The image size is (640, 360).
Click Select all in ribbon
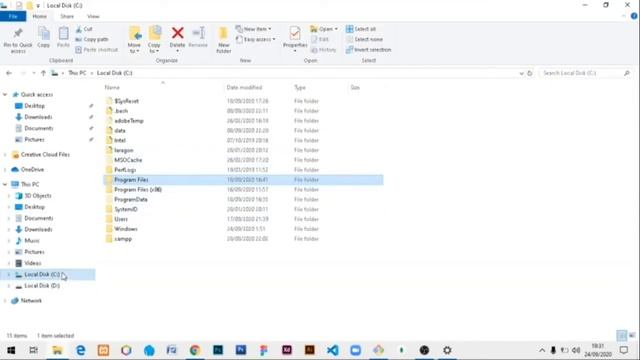pos(361,29)
